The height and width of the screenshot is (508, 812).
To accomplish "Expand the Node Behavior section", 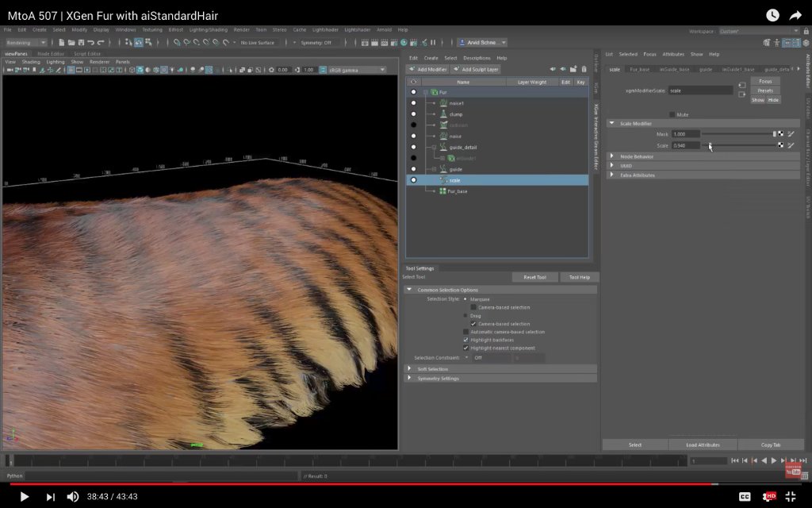I will point(611,156).
